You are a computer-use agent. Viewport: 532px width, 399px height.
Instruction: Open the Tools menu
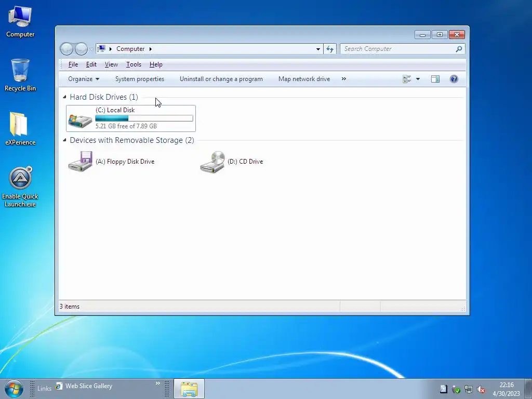[134, 64]
